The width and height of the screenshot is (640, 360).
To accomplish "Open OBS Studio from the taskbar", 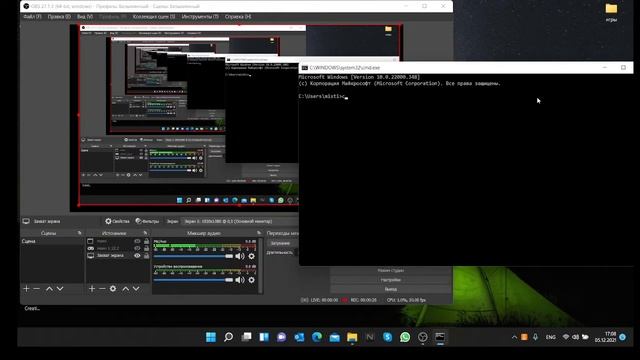I will click(x=422, y=337).
